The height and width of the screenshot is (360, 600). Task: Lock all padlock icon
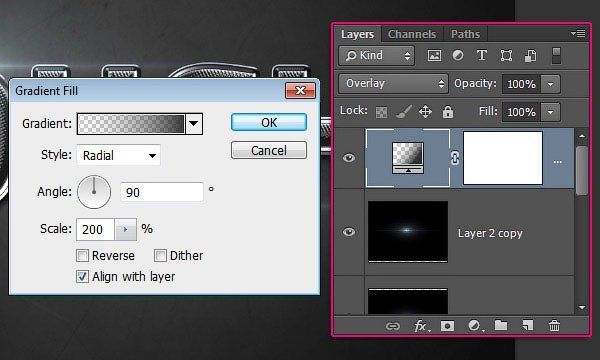point(448,112)
